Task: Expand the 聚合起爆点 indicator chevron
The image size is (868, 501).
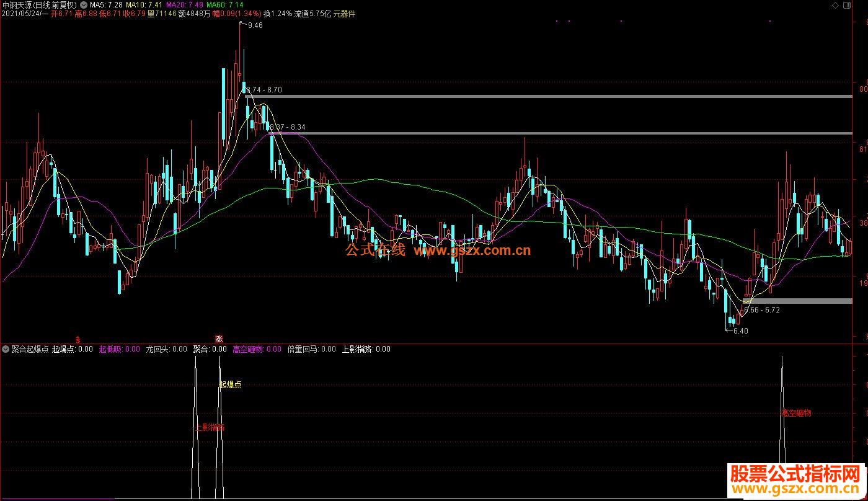Action: point(6,349)
